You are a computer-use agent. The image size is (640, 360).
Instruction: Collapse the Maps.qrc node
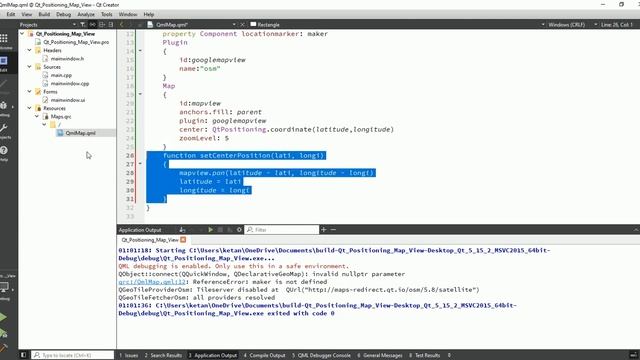tap(37, 116)
